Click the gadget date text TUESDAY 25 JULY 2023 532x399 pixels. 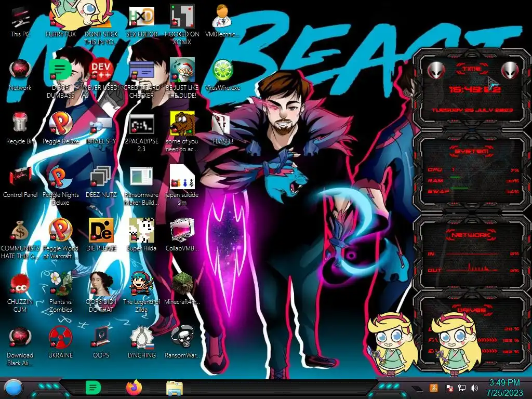point(472,110)
